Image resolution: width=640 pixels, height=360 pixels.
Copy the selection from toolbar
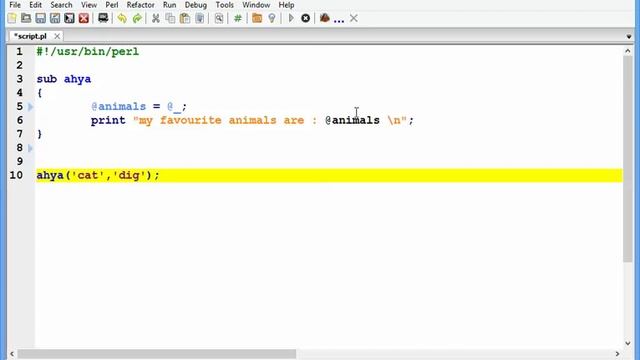(x=170, y=18)
